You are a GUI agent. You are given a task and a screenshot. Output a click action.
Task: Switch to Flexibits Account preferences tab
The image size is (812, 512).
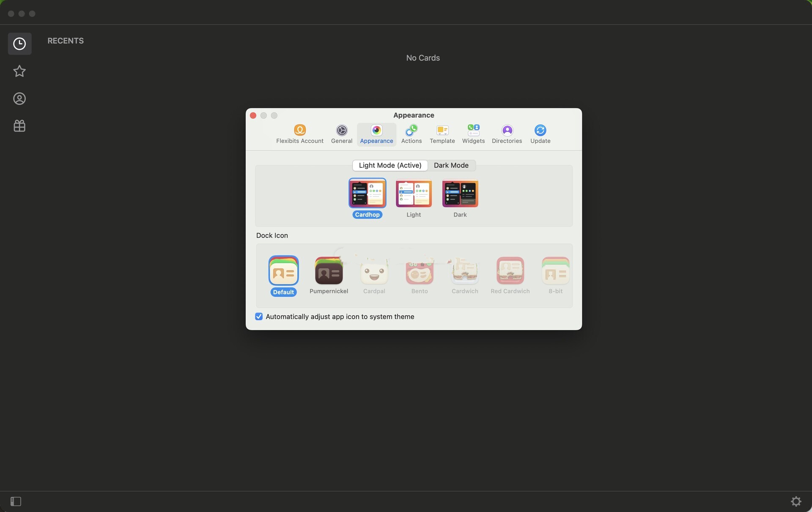(x=299, y=134)
